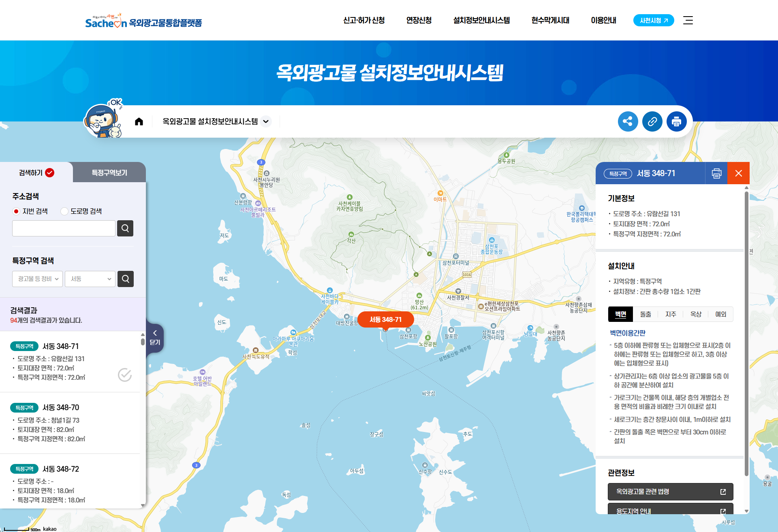The height and width of the screenshot is (532, 778).
Task: Click the 특정구역 검색 search magnifier
Action: click(125, 279)
